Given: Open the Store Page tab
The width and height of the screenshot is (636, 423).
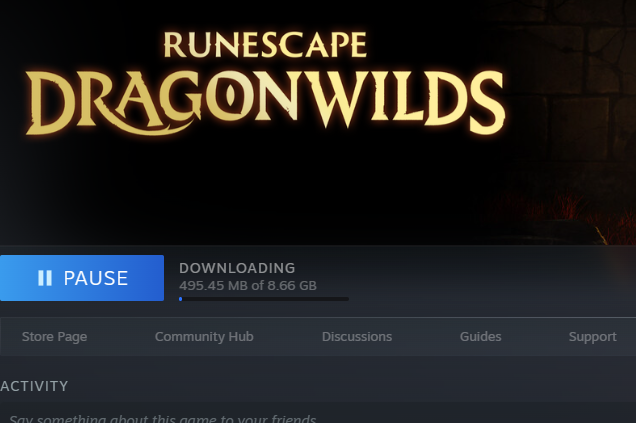Looking at the screenshot, I should tap(54, 337).
